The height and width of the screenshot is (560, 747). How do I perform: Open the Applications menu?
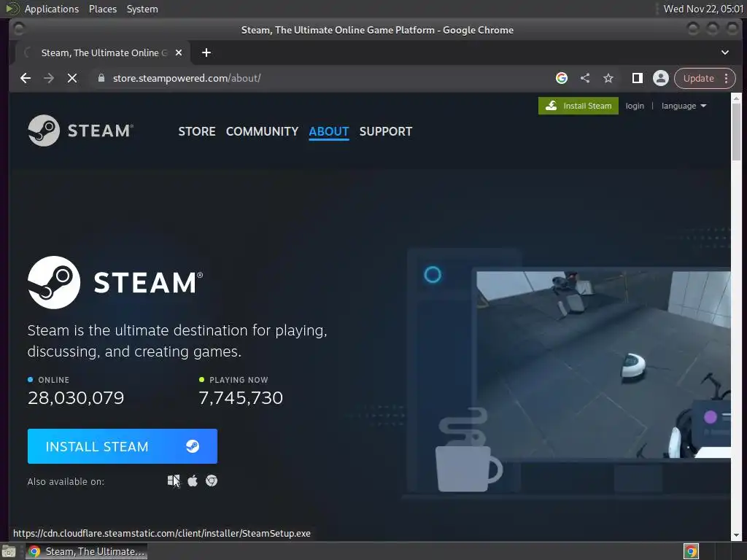(x=52, y=9)
